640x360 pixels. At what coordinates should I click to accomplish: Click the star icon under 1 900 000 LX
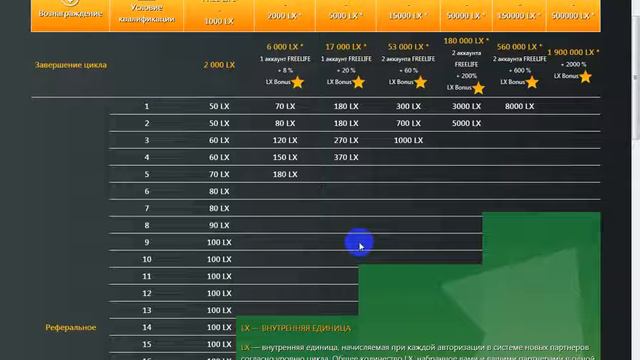point(585,76)
